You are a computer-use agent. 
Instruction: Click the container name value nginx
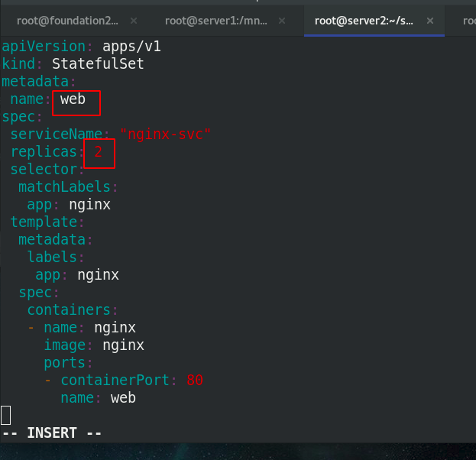tap(115, 328)
